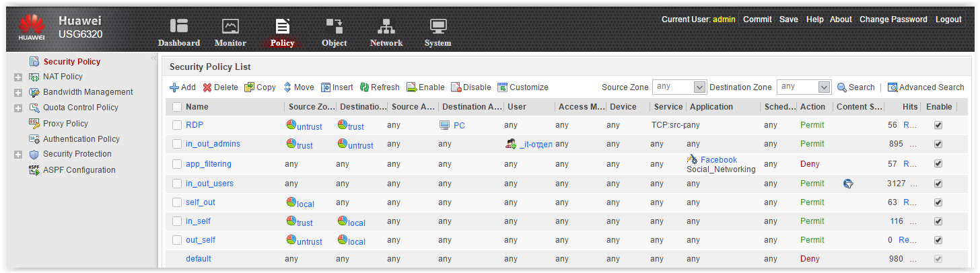Refresh the security policy list
Screen dimensions: 980x273
click(x=380, y=87)
